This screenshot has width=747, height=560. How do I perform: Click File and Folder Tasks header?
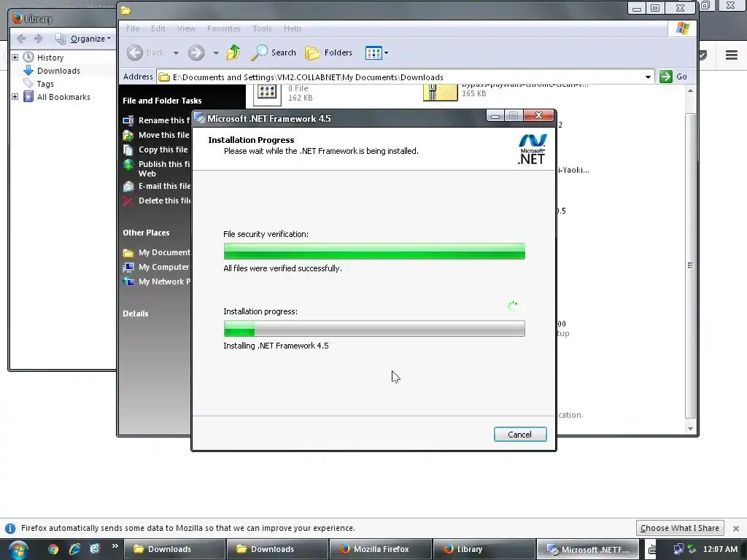[x=162, y=101]
